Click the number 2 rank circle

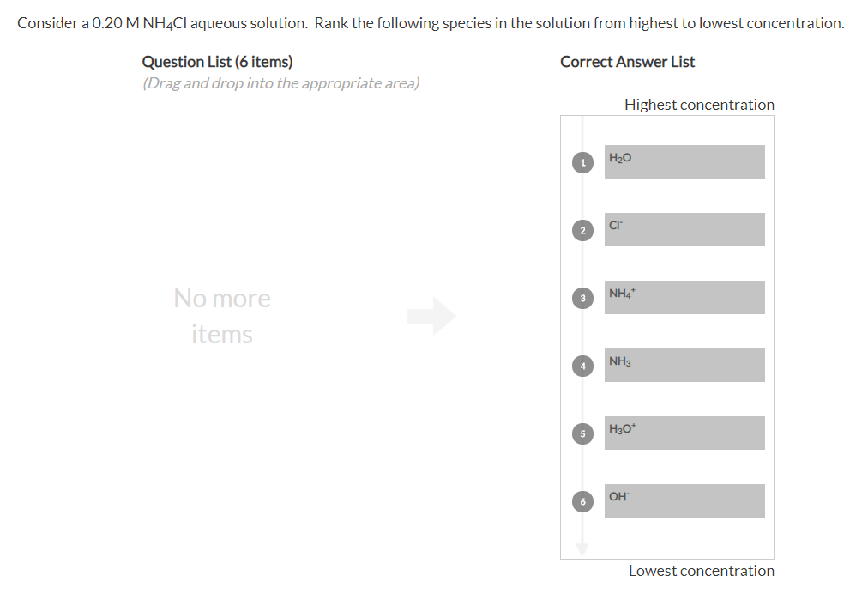tap(582, 230)
